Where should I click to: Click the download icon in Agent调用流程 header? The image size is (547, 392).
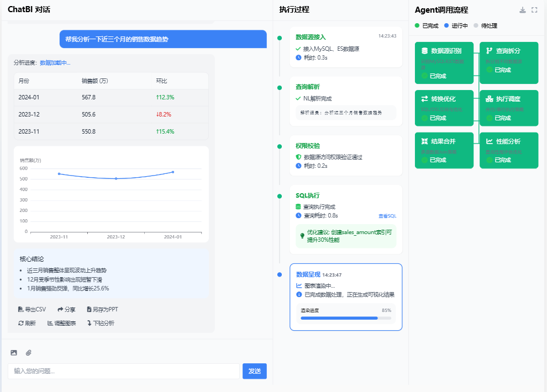(x=523, y=10)
